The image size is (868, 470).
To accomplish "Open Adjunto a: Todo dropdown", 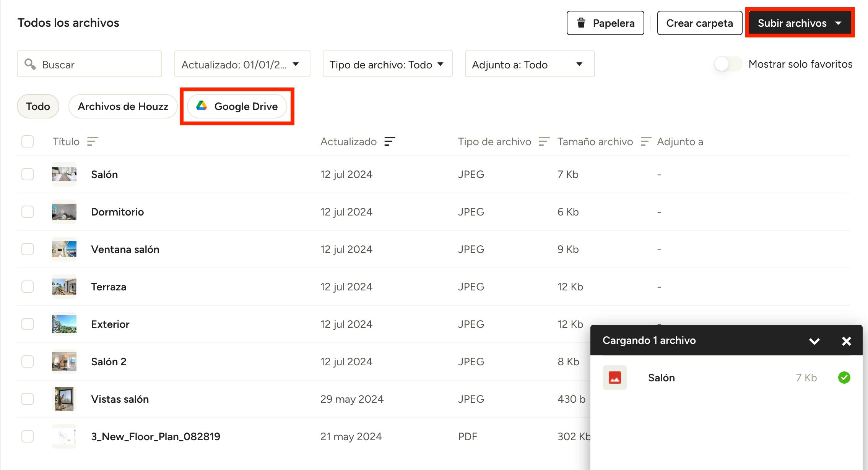I will point(529,64).
